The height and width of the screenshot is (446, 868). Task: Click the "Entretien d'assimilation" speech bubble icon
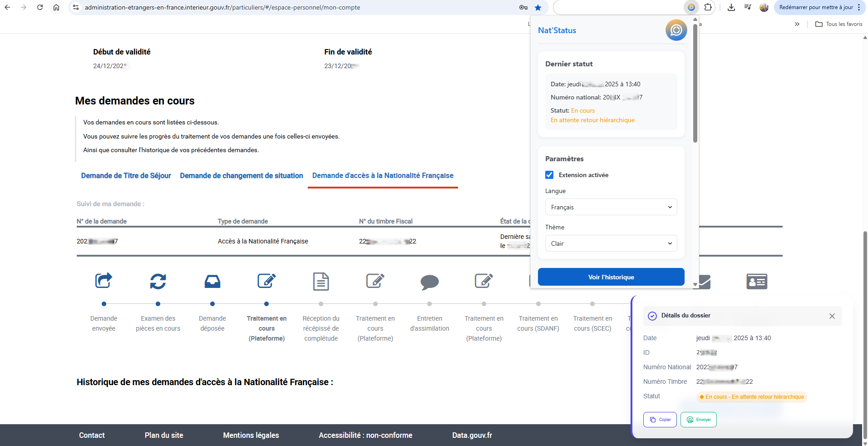tap(429, 281)
